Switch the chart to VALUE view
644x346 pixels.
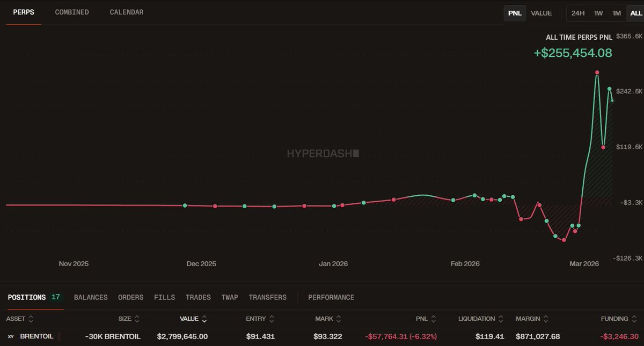point(541,13)
